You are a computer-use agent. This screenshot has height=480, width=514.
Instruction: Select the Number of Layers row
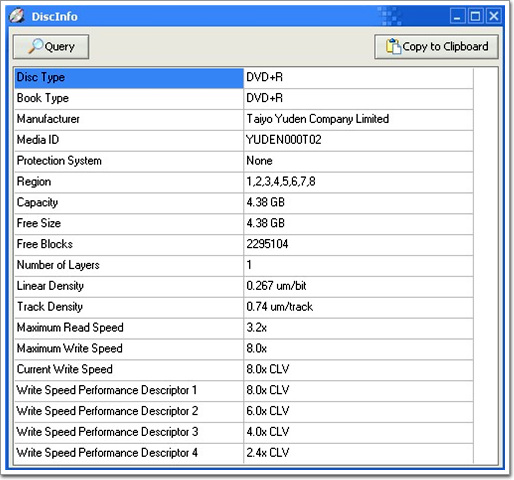[x=244, y=265]
